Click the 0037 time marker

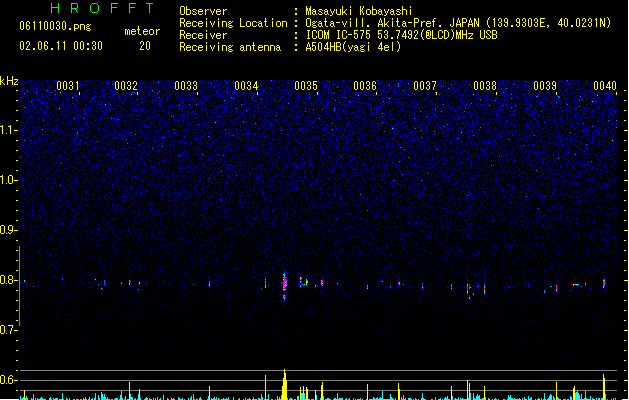coord(425,86)
